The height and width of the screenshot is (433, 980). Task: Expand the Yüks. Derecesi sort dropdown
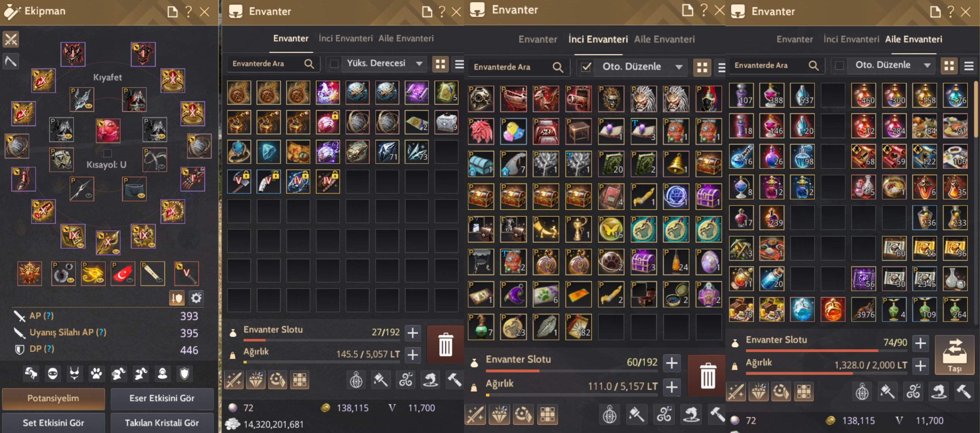point(384,64)
